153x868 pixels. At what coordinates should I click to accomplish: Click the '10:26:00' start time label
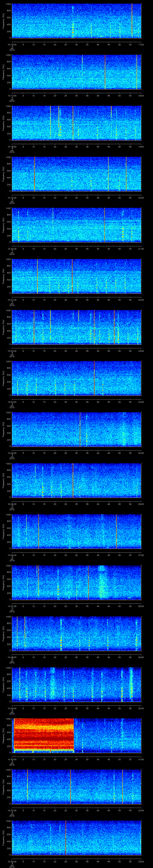click(12, 555)
